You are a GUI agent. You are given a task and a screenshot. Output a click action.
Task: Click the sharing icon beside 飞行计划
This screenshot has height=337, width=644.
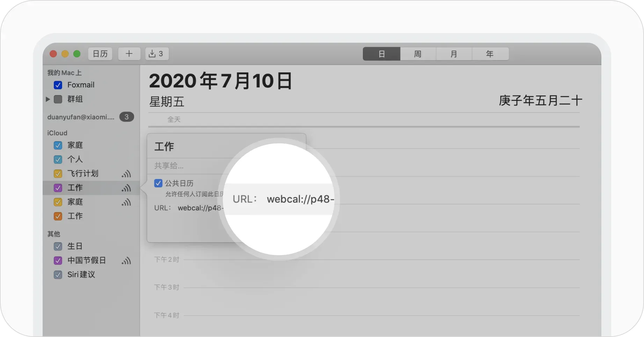[x=126, y=174]
